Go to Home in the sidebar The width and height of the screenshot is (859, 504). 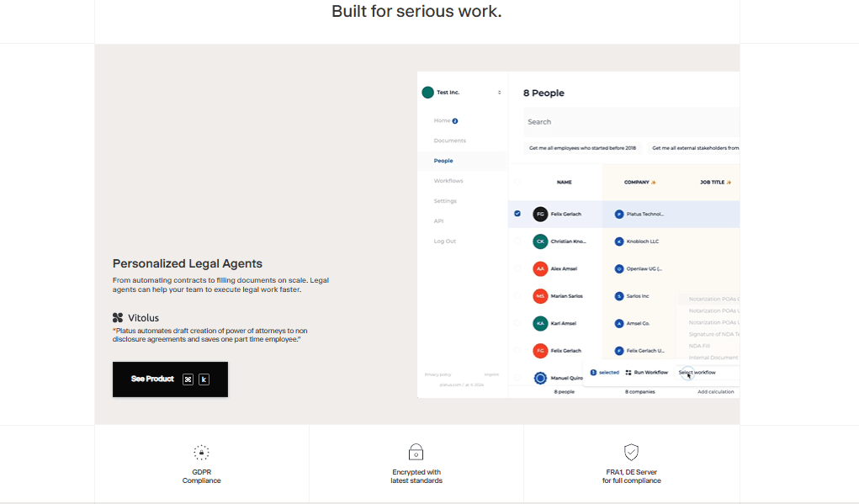point(442,120)
